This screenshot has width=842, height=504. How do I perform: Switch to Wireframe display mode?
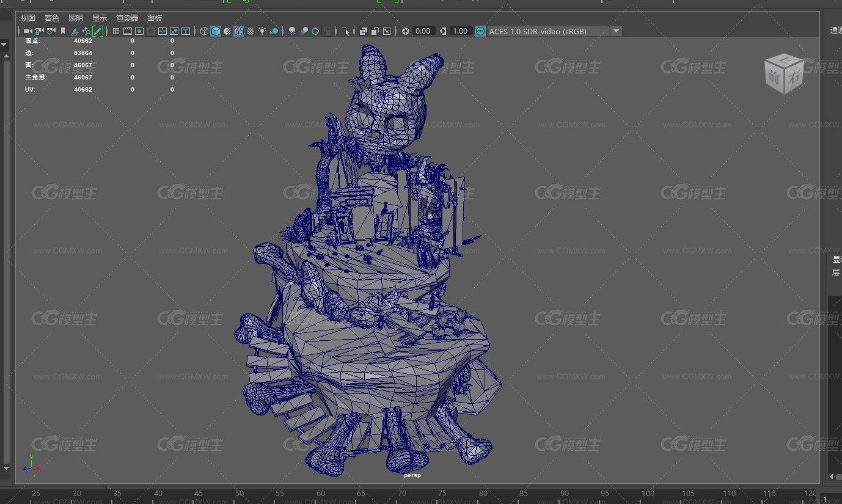tap(204, 31)
